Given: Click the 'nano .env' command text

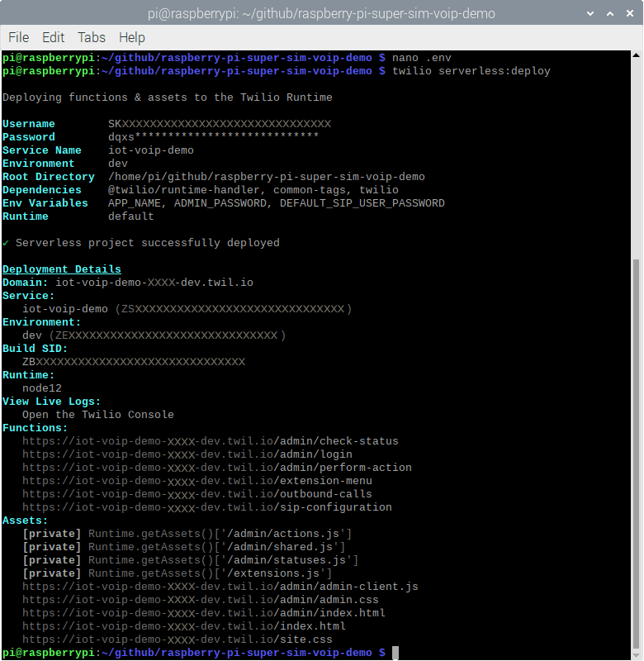Looking at the screenshot, I should tap(422, 58).
